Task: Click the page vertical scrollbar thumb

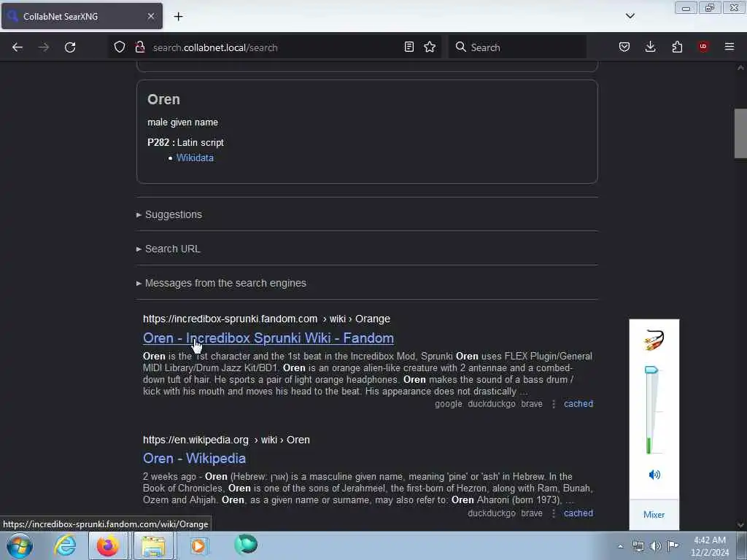Action: click(740, 133)
